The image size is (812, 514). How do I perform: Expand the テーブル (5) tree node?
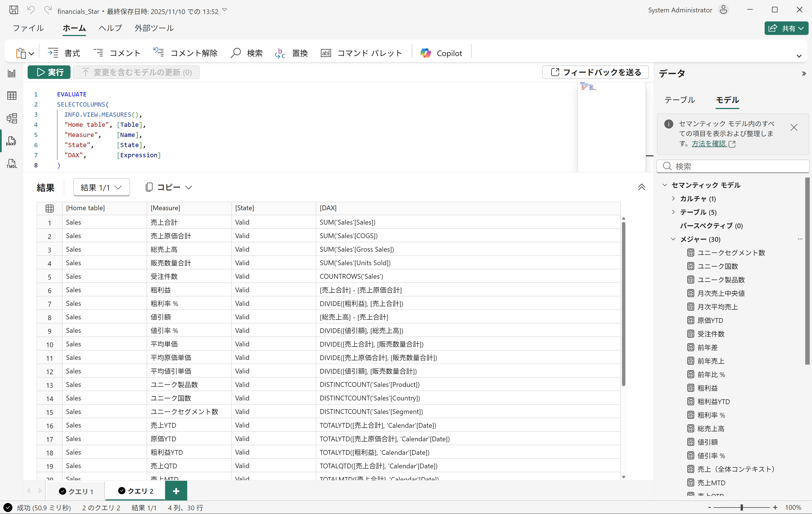coord(673,212)
